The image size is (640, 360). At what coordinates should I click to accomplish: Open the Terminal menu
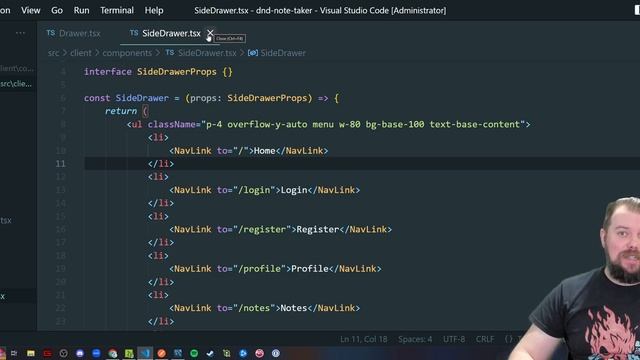coord(117,10)
